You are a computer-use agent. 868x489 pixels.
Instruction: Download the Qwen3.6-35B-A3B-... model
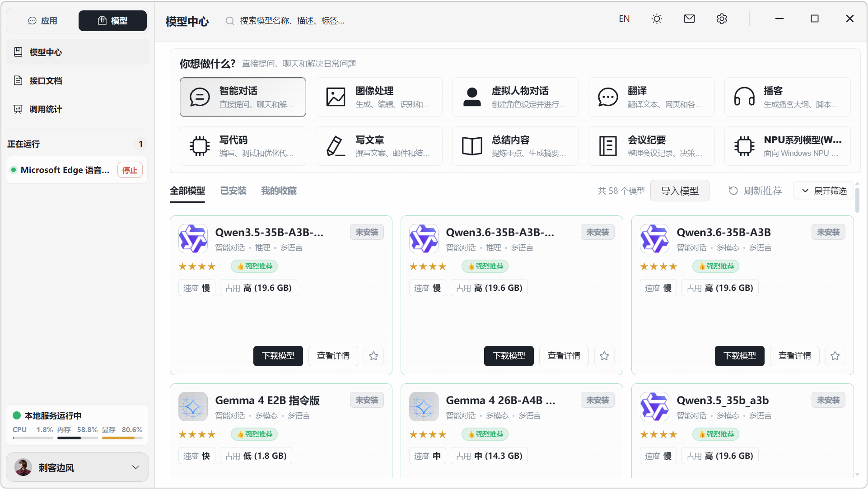coord(509,356)
